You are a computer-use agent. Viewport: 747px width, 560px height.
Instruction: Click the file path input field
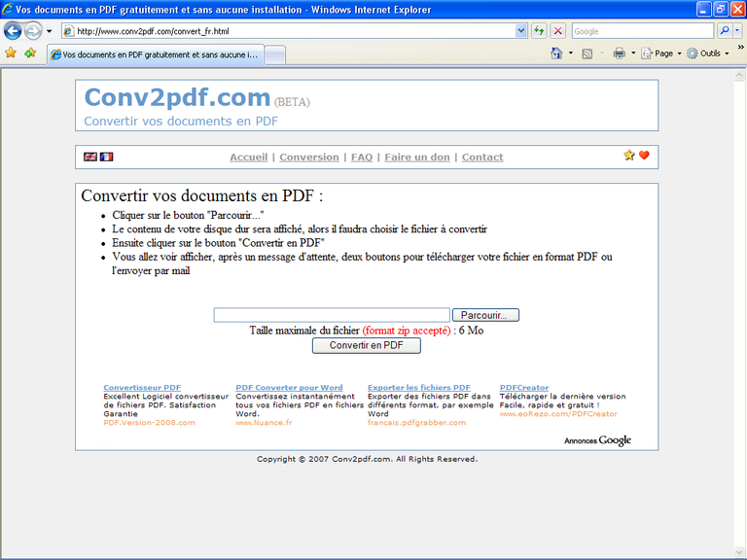tap(332, 315)
